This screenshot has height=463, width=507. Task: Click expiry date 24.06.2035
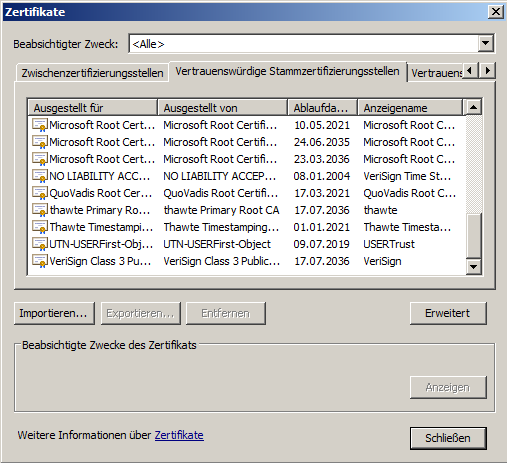[322, 142]
